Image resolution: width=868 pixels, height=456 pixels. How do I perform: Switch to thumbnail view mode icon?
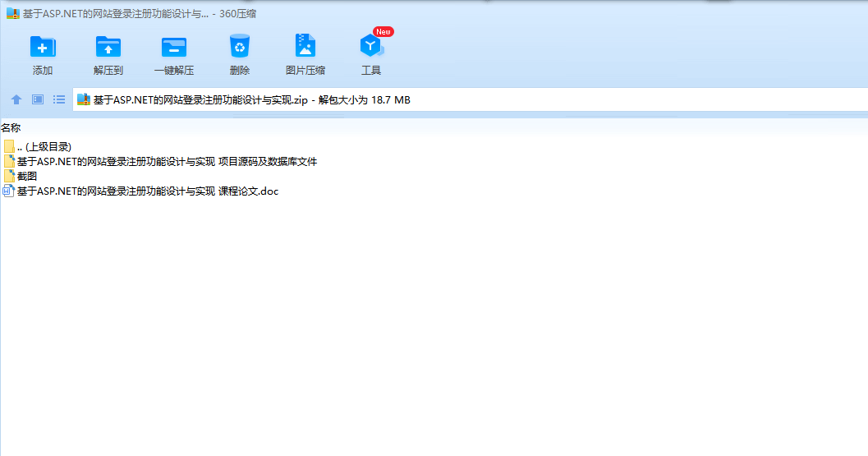tap(38, 99)
